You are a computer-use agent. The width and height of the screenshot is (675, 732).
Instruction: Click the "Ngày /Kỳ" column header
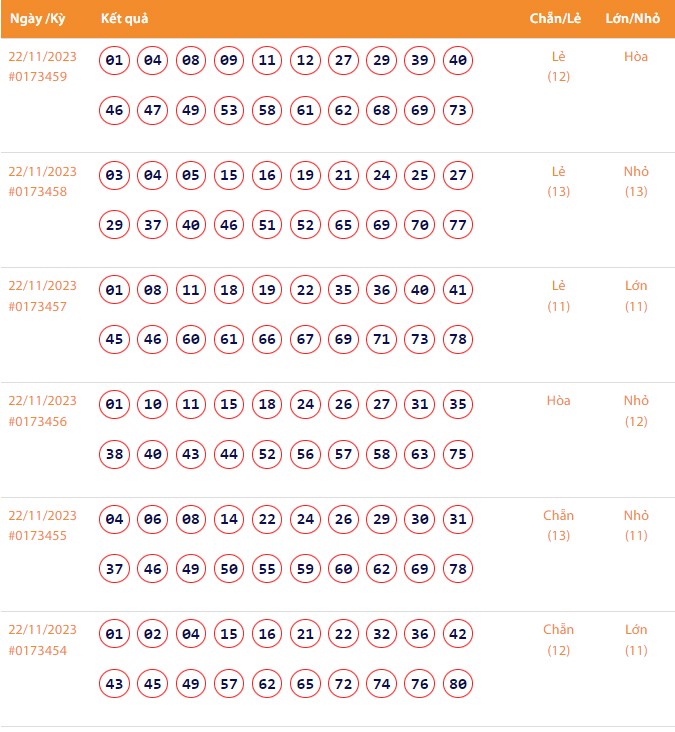[37, 19]
